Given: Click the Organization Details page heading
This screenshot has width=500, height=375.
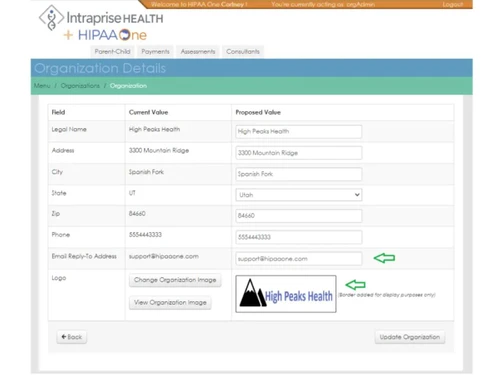Looking at the screenshot, I should click(100, 68).
